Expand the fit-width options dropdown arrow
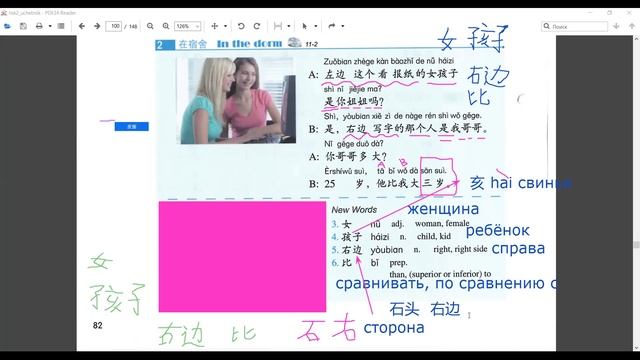The image size is (640, 360). click(289, 26)
